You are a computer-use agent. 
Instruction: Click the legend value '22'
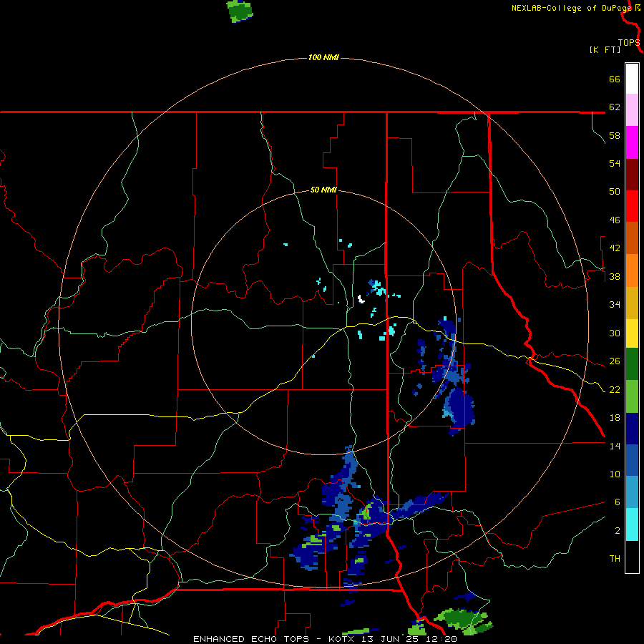pyautogui.click(x=615, y=389)
